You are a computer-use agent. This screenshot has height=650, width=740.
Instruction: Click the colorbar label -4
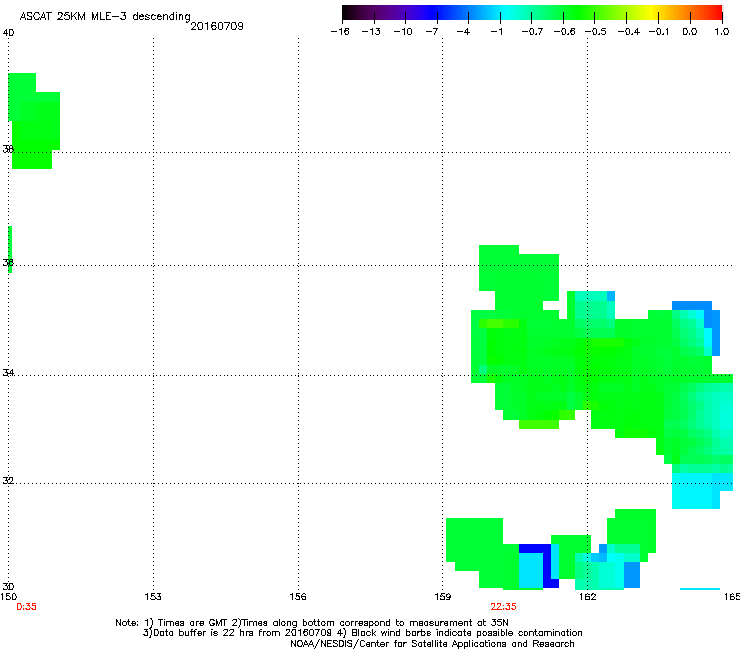click(463, 32)
